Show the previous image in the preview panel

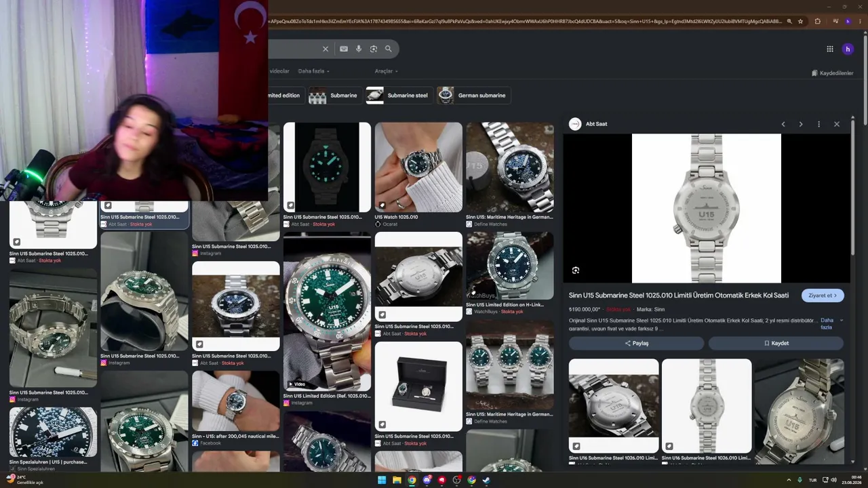783,124
